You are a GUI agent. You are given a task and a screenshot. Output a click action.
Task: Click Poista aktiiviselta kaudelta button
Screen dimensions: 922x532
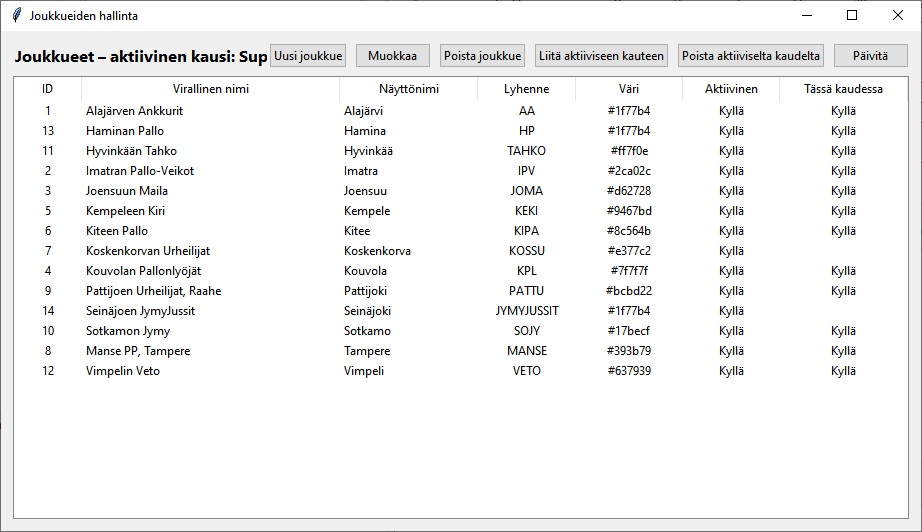coord(751,56)
